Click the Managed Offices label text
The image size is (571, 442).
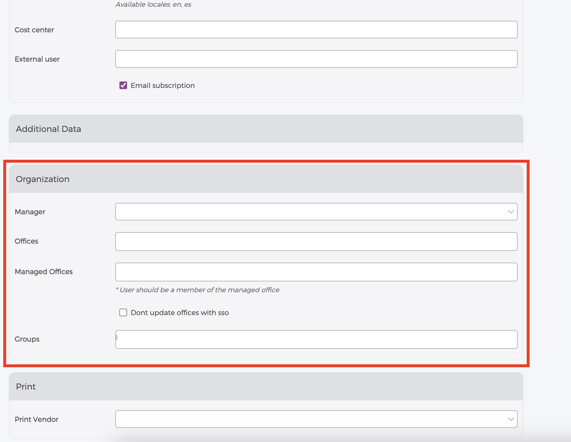44,272
